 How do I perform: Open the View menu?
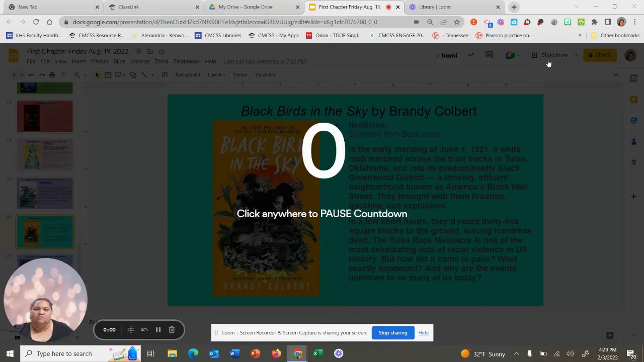(60, 61)
